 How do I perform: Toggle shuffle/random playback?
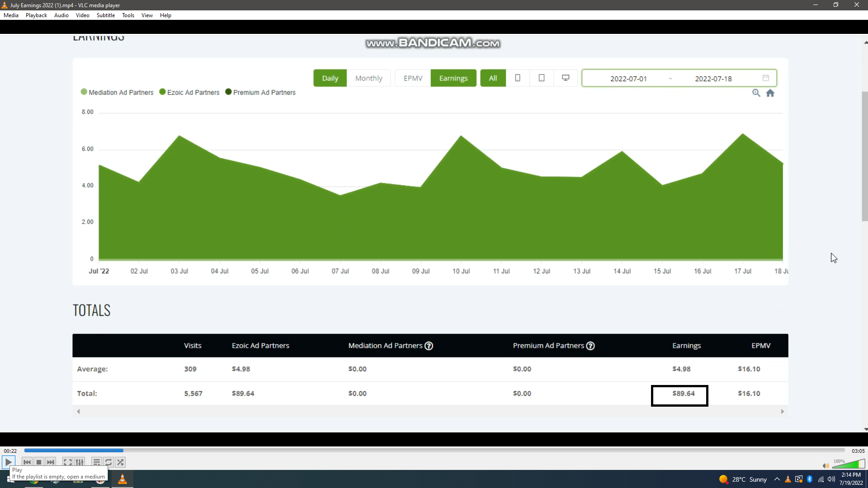120,462
